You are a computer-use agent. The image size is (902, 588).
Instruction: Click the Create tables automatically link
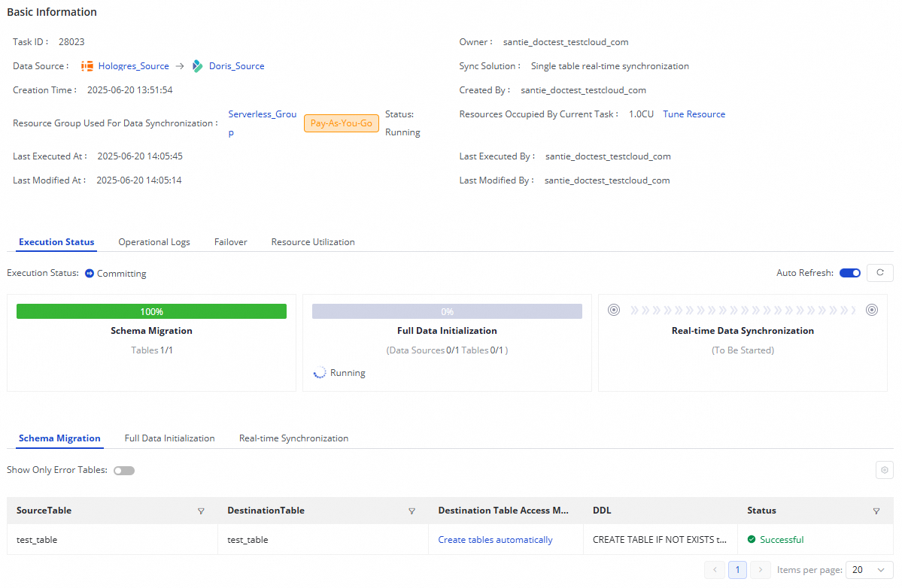pyautogui.click(x=495, y=540)
